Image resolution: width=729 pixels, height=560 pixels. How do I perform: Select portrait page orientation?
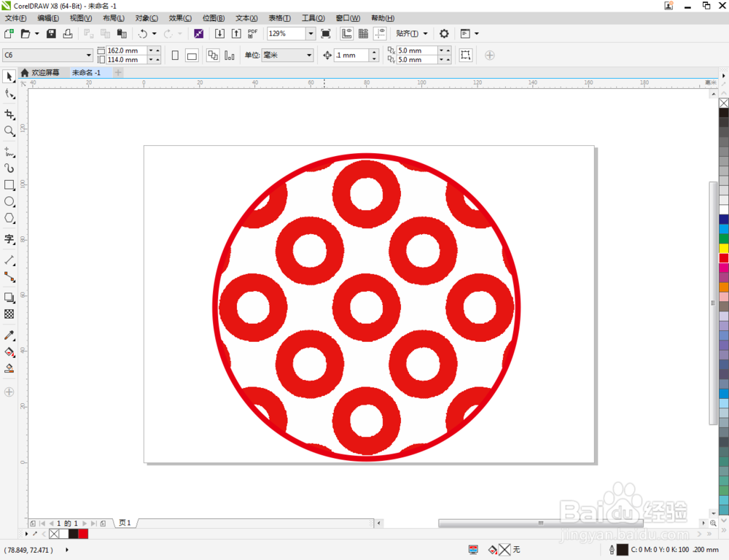(x=175, y=55)
